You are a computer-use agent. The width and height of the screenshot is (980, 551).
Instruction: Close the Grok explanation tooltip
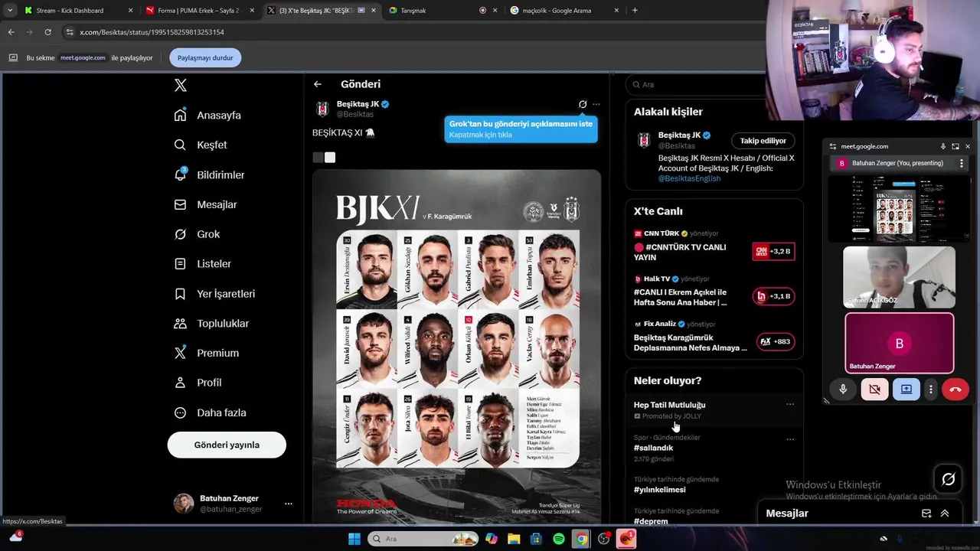(x=521, y=129)
